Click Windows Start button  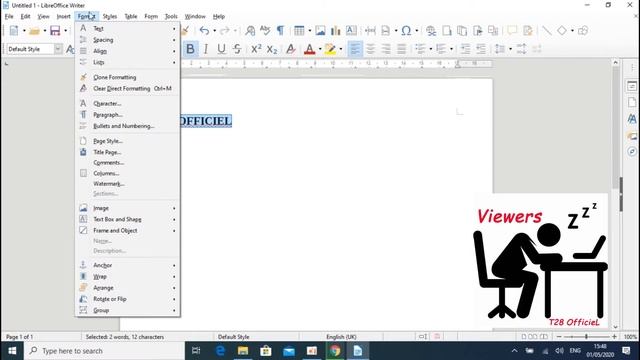coord(12,351)
